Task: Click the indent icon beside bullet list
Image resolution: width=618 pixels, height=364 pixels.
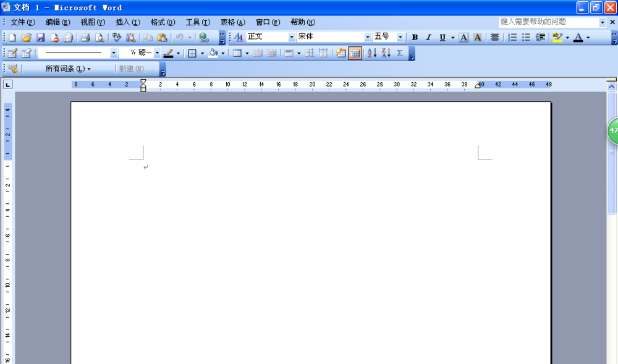Action: [x=540, y=38]
